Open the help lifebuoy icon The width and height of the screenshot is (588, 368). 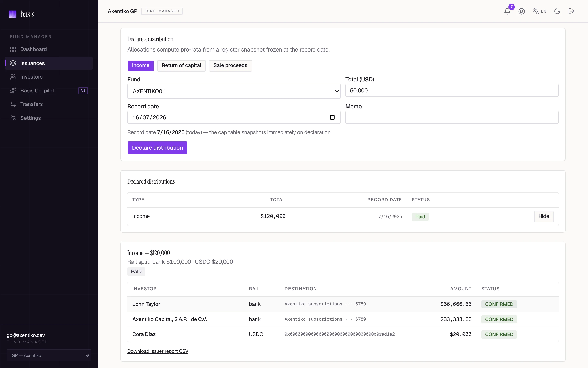tap(521, 11)
